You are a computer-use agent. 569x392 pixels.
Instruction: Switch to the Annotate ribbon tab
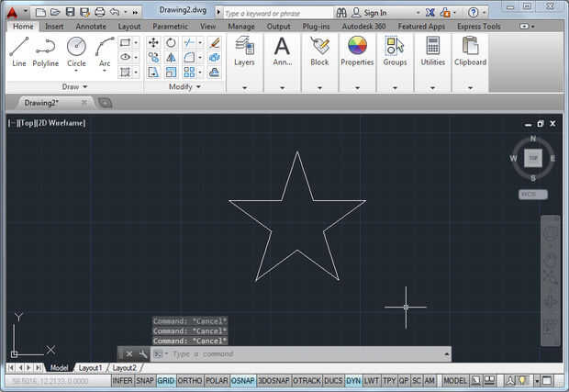(x=91, y=27)
